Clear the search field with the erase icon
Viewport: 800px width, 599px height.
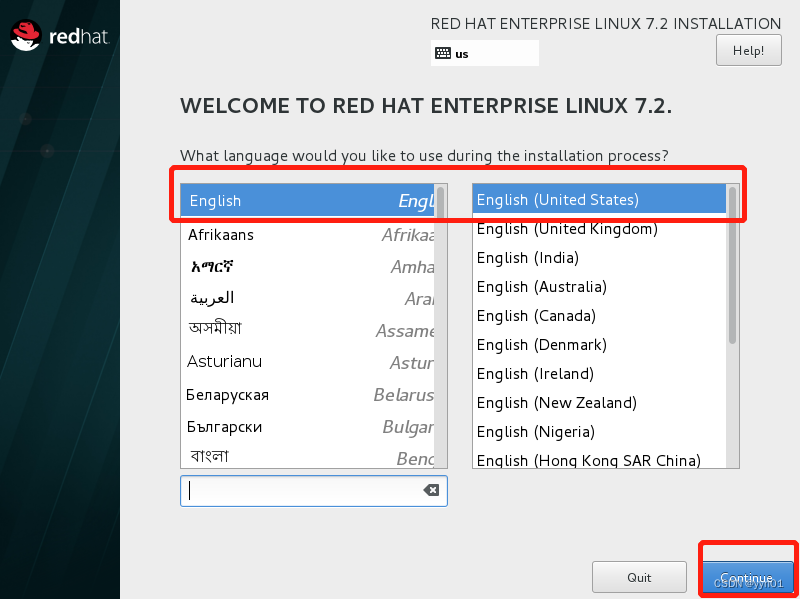[430, 490]
